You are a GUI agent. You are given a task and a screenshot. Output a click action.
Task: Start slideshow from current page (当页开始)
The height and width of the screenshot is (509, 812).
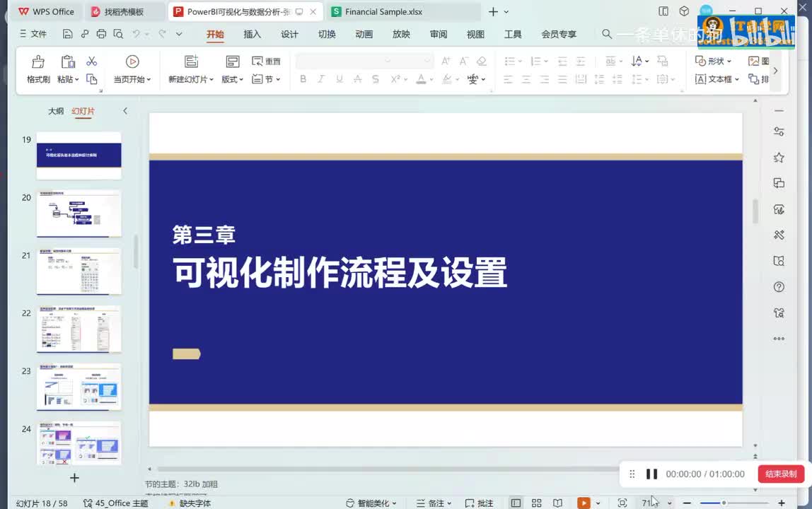(132, 69)
